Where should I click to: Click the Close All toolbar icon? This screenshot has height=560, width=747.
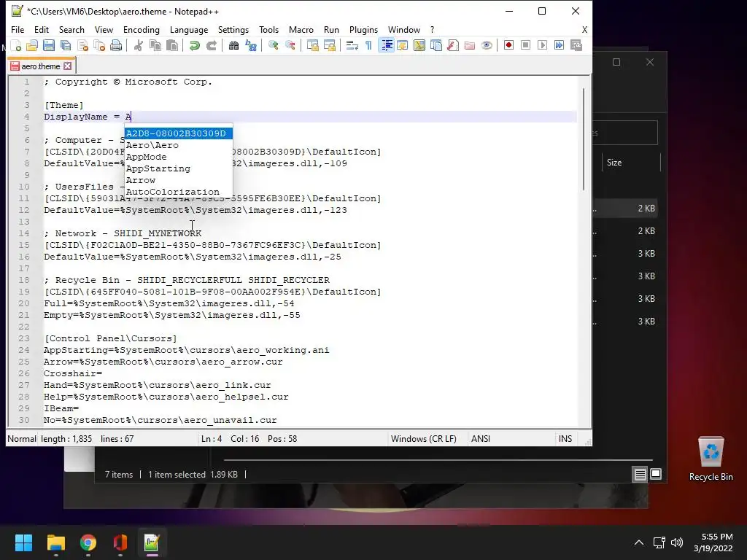tap(99, 45)
